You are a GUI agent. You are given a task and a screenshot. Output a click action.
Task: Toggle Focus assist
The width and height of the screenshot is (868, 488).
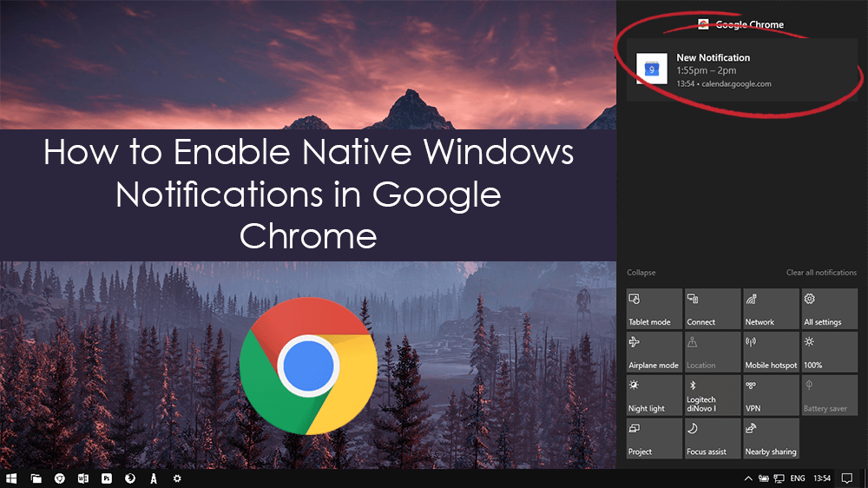pos(713,439)
